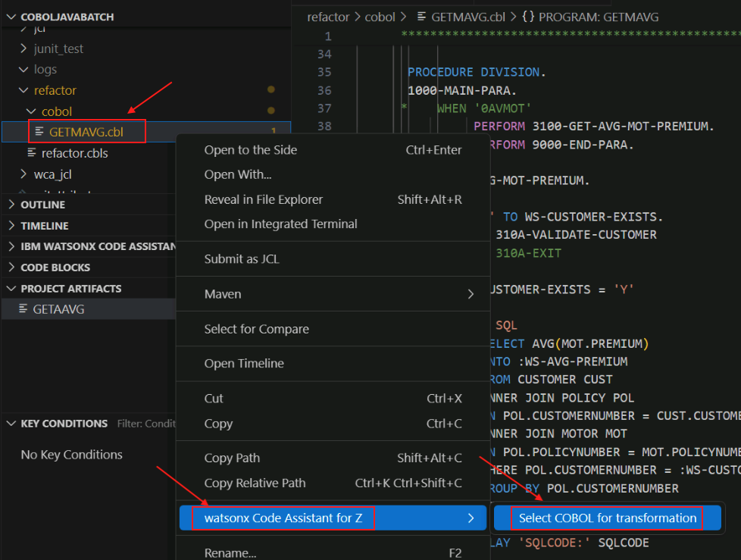This screenshot has width=741, height=560.
Task: Click the GROUP BY POL.CUSTOMERNUMBER line
Action: [x=583, y=488]
